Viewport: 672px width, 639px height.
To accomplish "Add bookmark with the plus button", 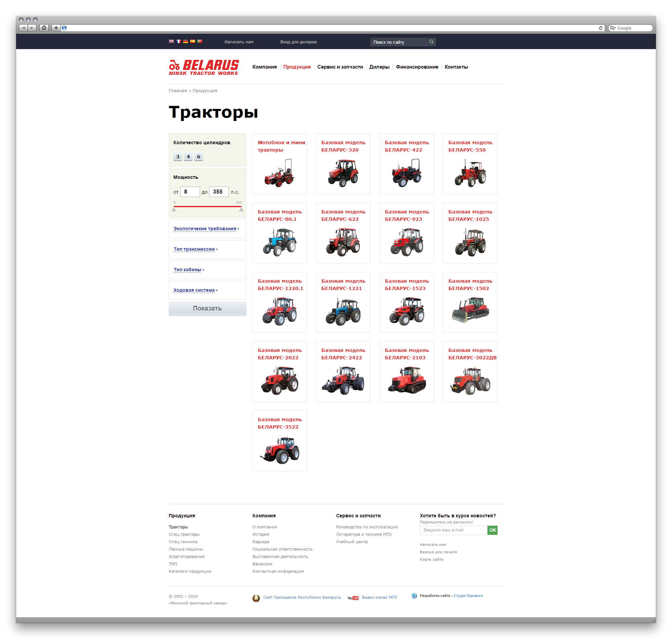I will [x=56, y=28].
